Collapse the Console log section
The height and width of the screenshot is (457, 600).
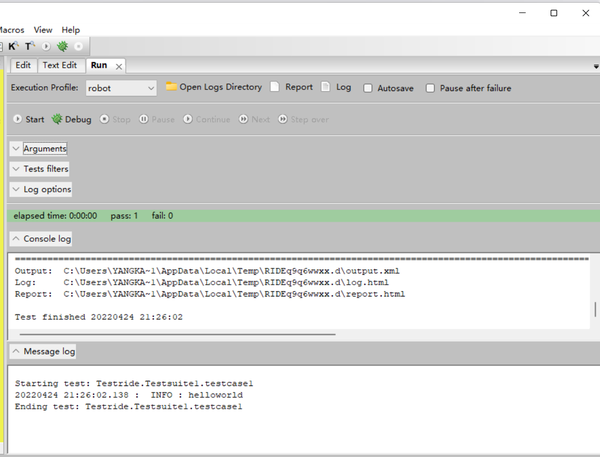point(41,238)
